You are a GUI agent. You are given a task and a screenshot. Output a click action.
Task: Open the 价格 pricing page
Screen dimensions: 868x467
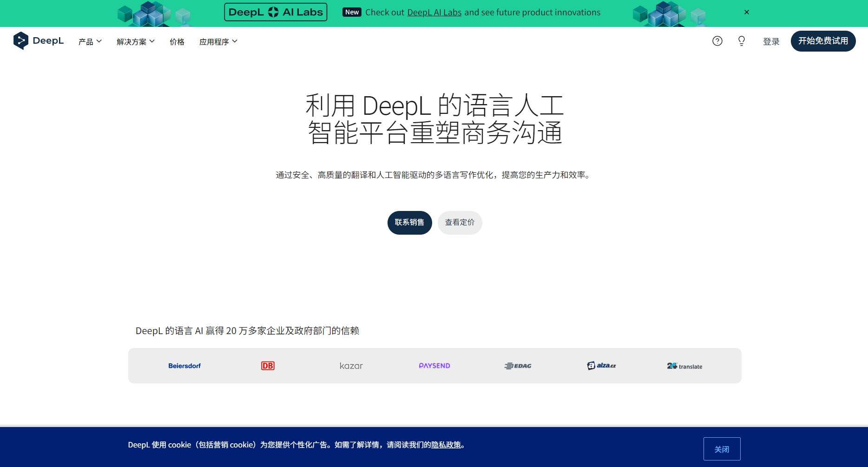tap(177, 42)
